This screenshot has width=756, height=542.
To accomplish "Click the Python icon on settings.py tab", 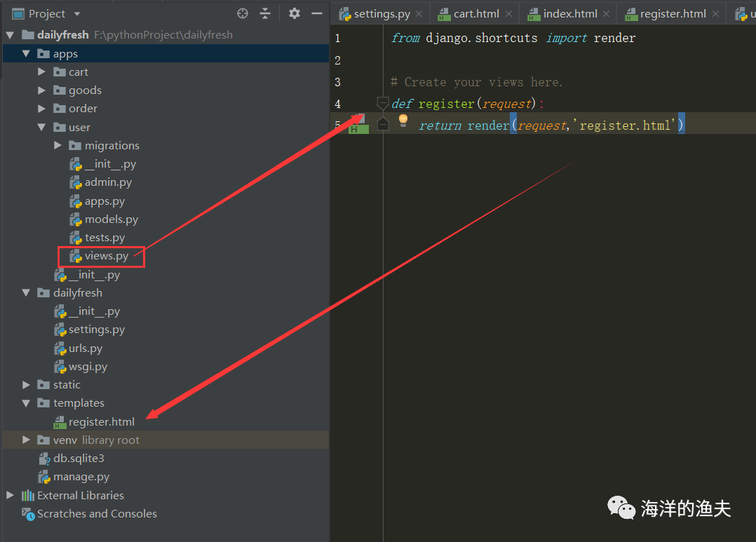I will 345,15.
